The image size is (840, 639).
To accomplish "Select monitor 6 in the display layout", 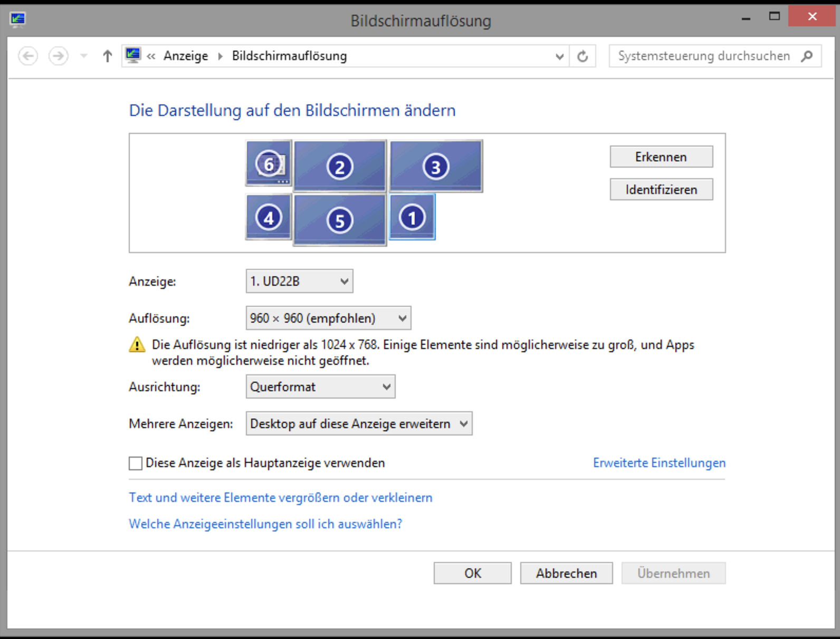I will [269, 163].
